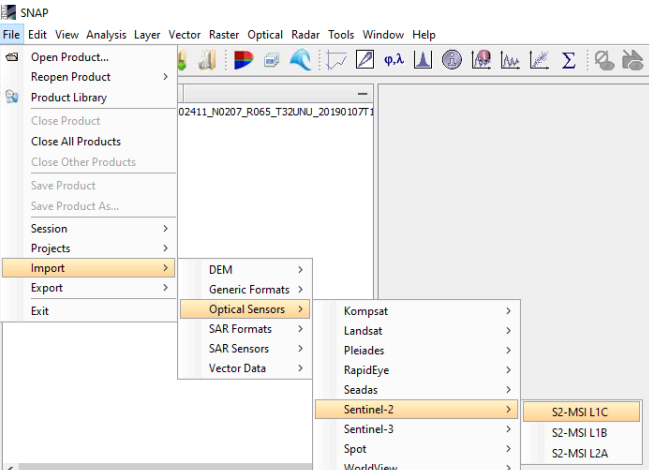Click the pen pin-manager toolbar icon
This screenshot has height=470, width=649.
click(x=365, y=60)
